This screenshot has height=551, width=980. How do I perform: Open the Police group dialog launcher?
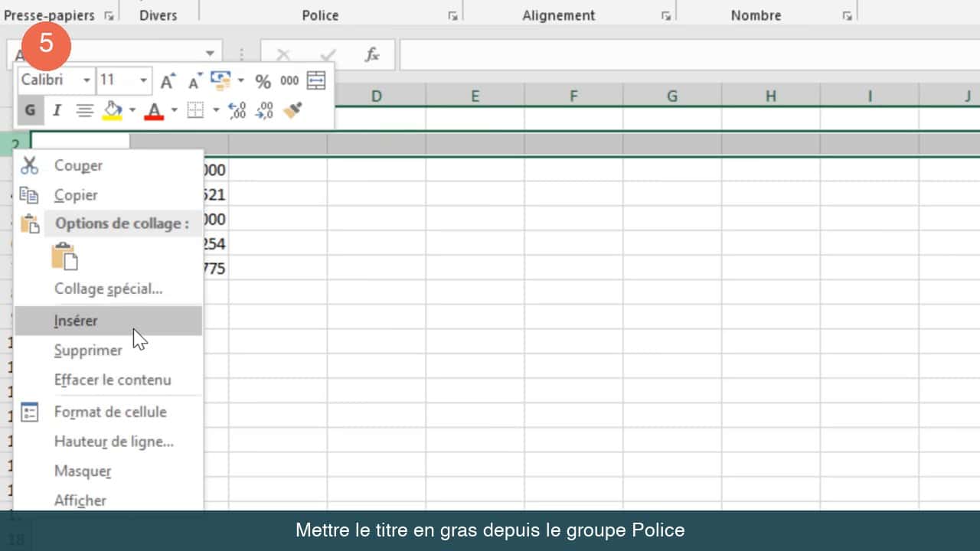pyautogui.click(x=452, y=15)
